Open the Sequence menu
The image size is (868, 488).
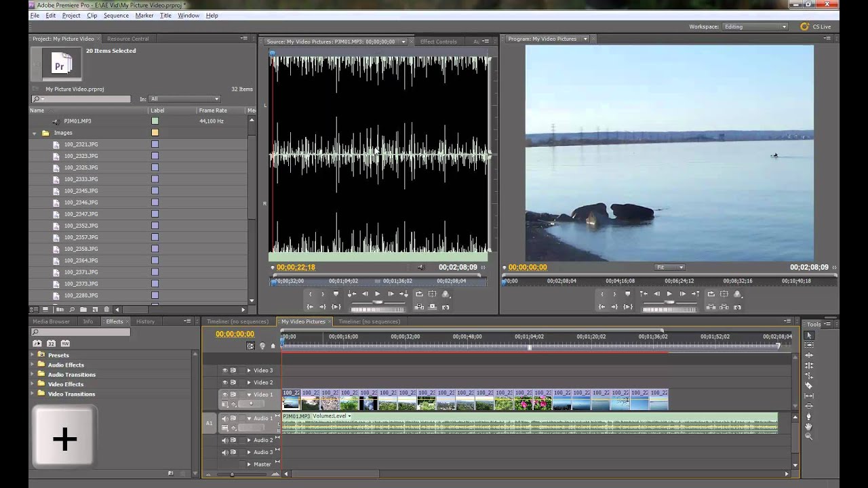pos(116,16)
